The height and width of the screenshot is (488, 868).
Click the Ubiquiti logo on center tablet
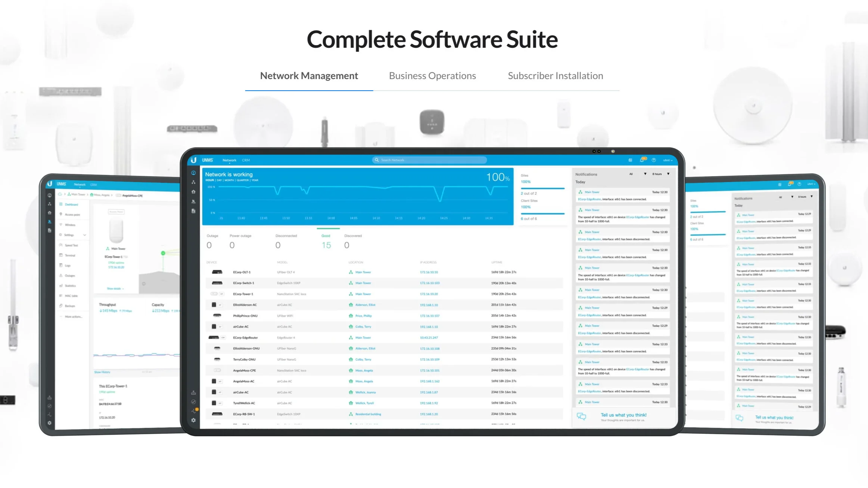click(193, 160)
